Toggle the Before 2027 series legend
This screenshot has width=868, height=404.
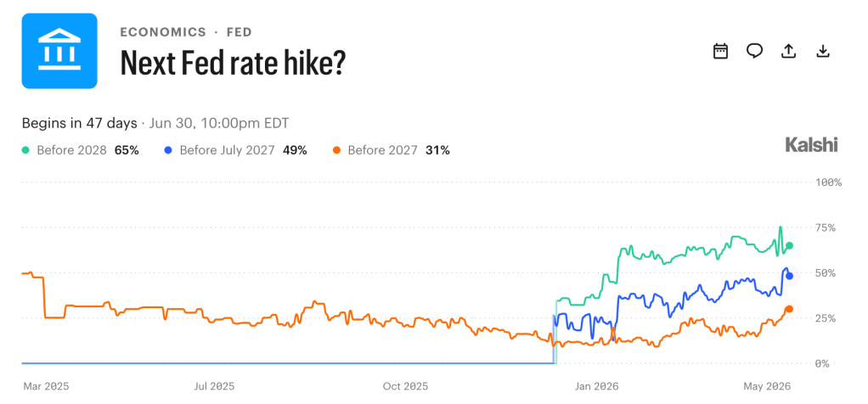pos(391,150)
